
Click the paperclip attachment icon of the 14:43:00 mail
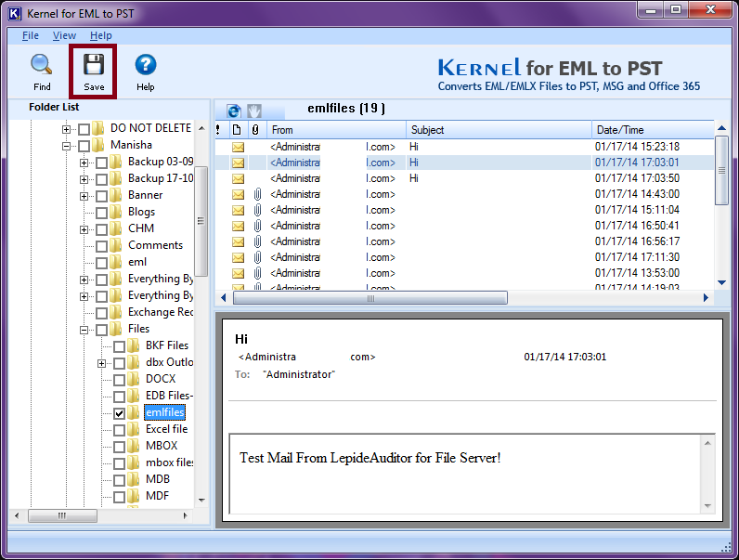(257, 194)
